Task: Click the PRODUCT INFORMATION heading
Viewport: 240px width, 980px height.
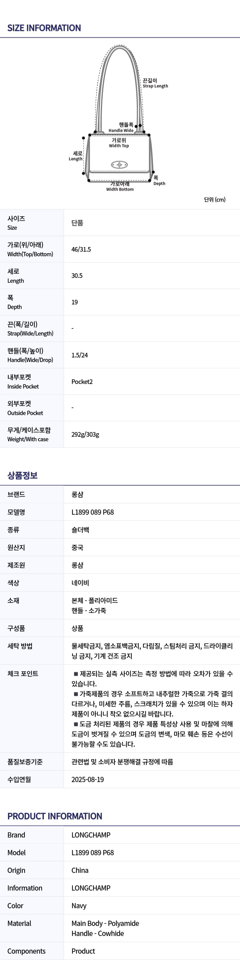Action: [55, 816]
